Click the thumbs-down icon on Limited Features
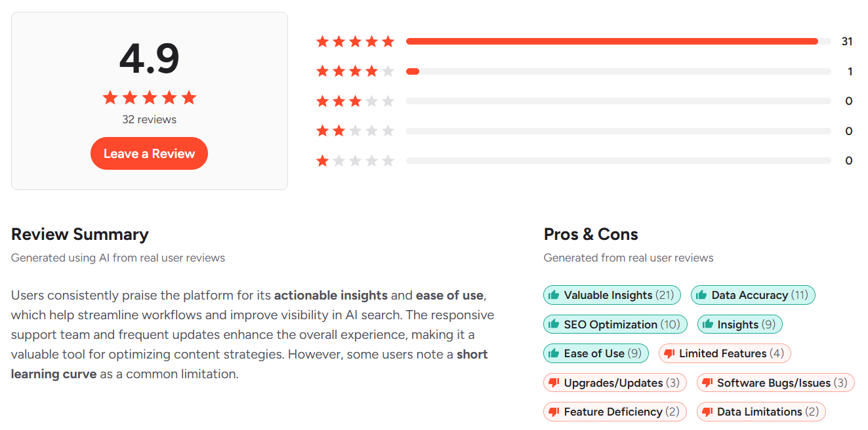868x430 pixels. click(x=671, y=353)
